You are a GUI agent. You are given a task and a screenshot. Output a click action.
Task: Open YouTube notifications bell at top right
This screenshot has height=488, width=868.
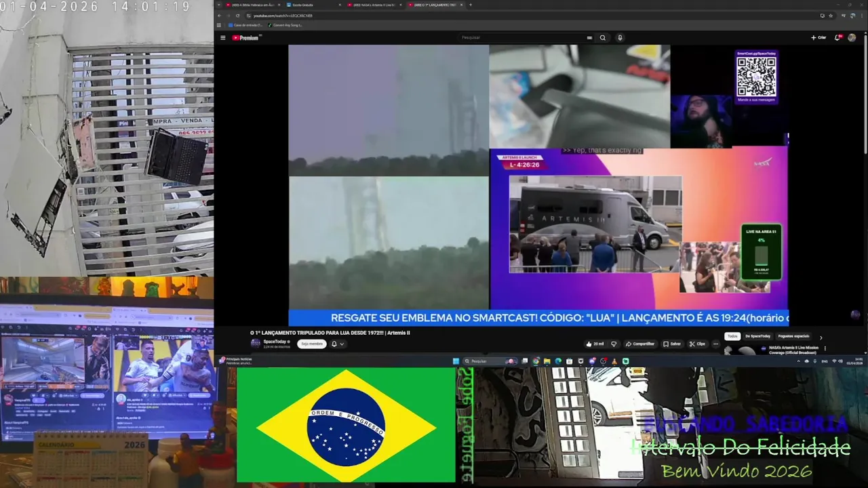tap(837, 38)
